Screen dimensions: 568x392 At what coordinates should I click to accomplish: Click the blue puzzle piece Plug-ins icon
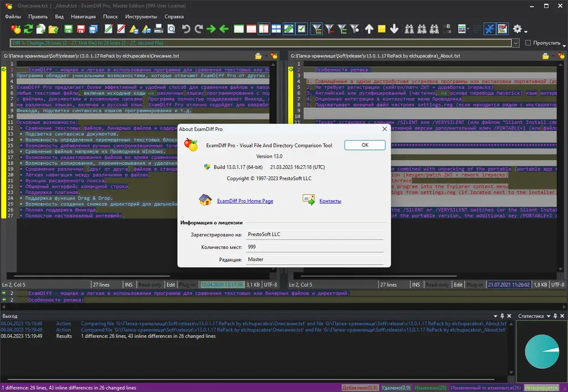coord(490,29)
